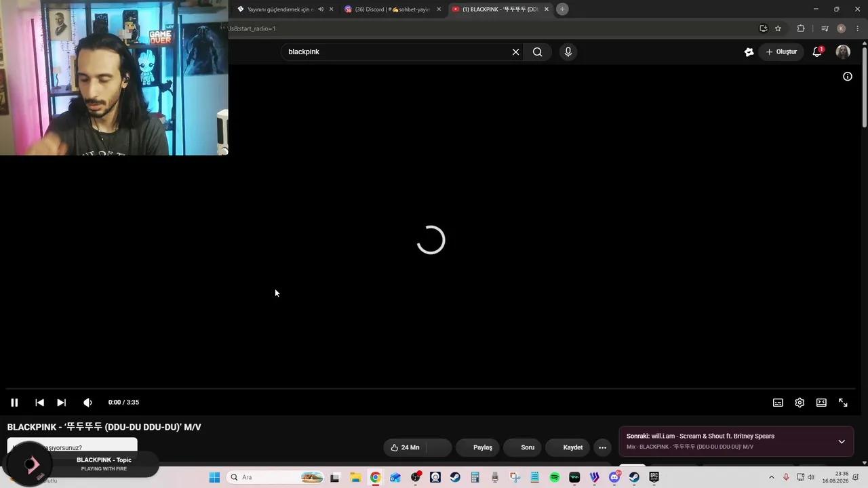The width and height of the screenshot is (868, 488).
Task: Open the video info card icon
Action: point(847,77)
